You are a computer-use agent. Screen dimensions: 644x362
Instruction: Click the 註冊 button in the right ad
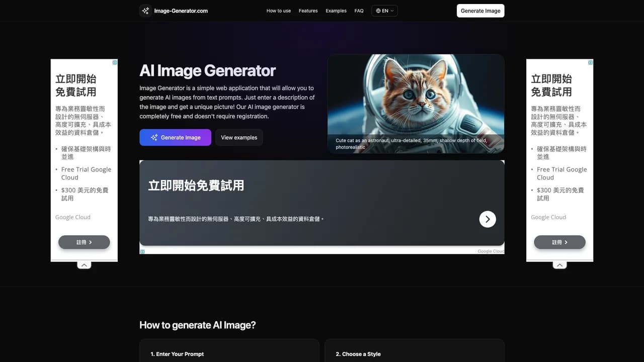pos(559,242)
